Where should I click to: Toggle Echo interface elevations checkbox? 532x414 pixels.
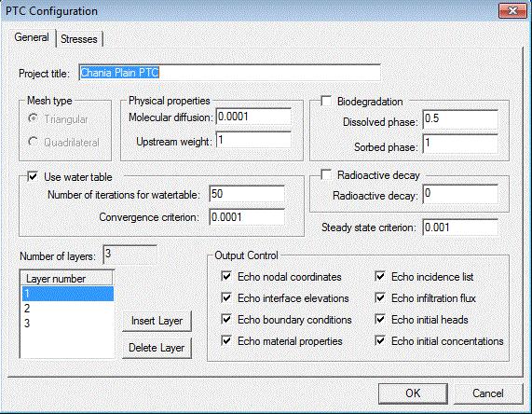(x=226, y=297)
